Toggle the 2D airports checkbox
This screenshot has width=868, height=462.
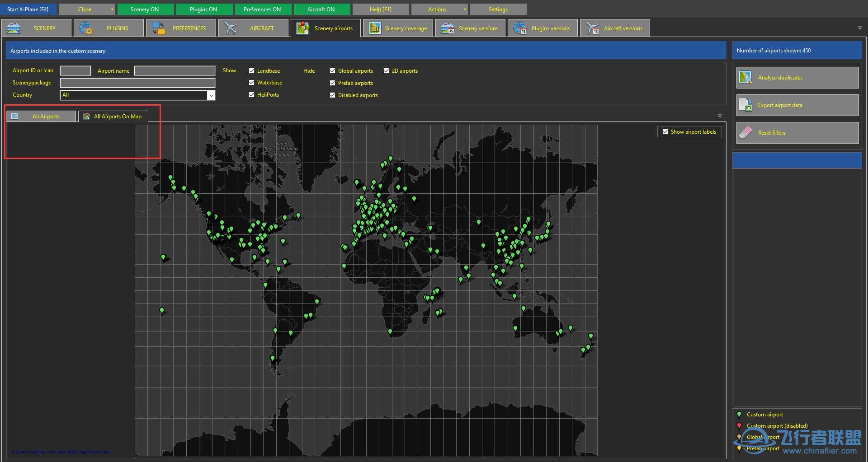(386, 71)
